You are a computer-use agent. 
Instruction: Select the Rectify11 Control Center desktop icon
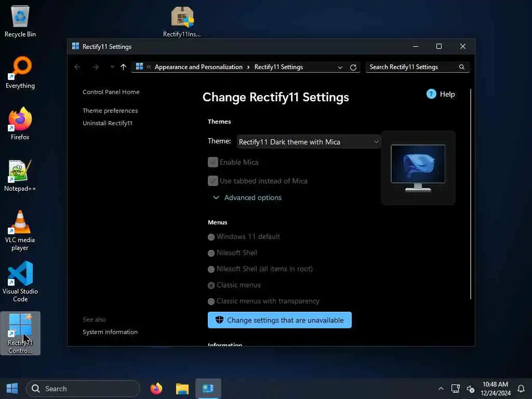[20, 333]
